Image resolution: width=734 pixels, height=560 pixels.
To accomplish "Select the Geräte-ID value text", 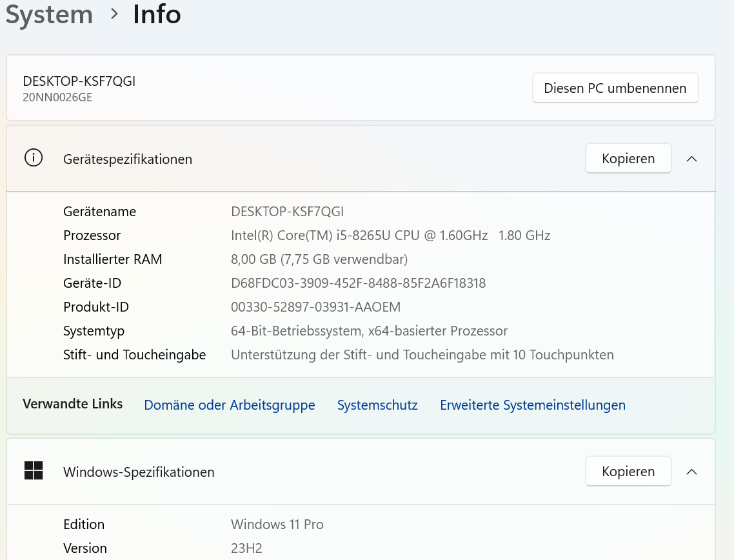I will click(x=358, y=283).
